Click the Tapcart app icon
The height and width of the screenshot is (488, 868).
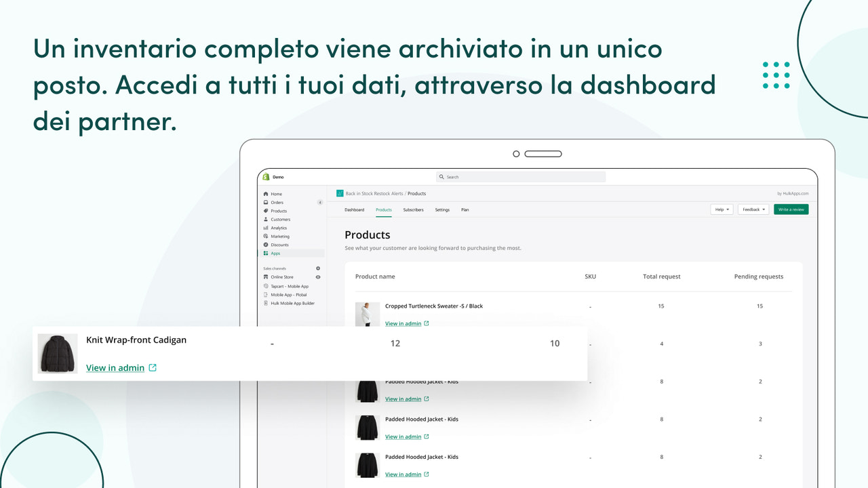[x=266, y=286]
